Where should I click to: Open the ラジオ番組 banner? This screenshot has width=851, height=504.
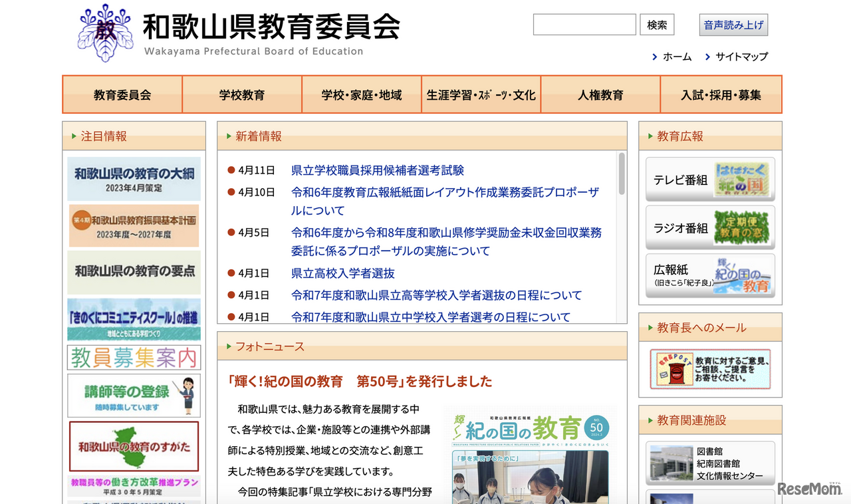tap(710, 226)
